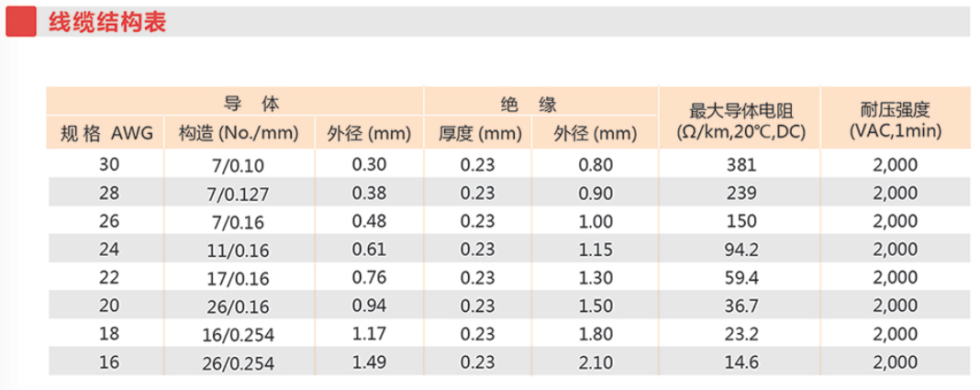Select the 规格 AWG column header
Image resolution: width=980 pixels, height=390 pixels.
tap(105, 135)
